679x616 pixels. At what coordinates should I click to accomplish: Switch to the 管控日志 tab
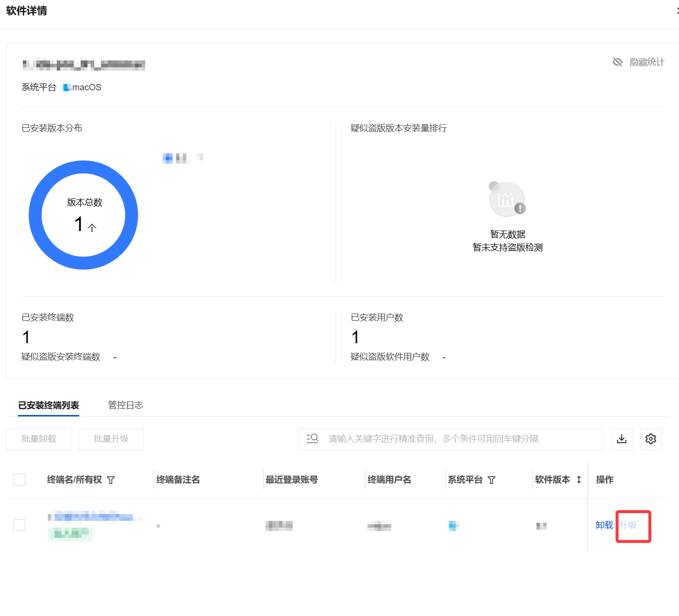125,405
